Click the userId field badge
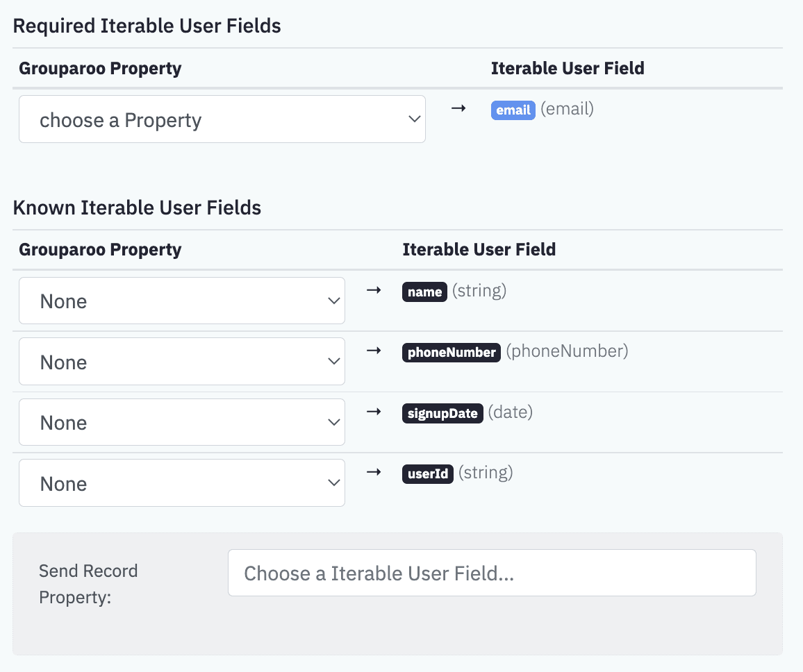This screenshot has height=672, width=803. (x=428, y=474)
